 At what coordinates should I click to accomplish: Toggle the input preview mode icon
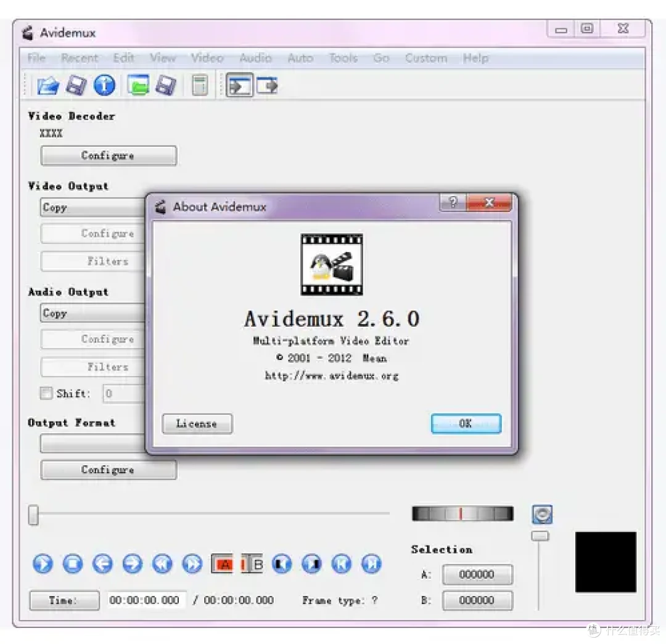click(x=239, y=85)
